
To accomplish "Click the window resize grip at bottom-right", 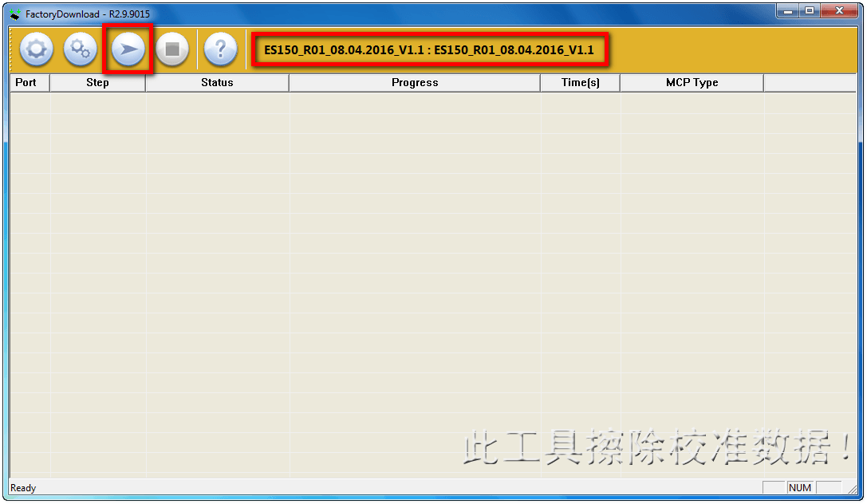I will coord(853,490).
